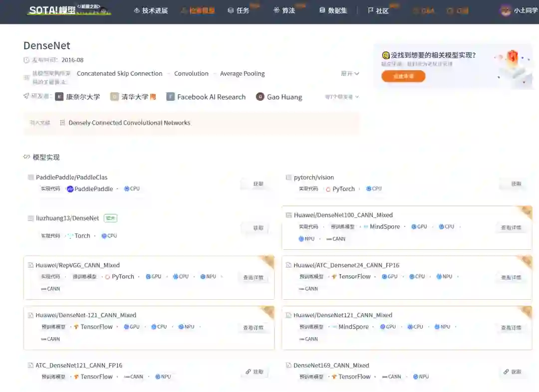The height and width of the screenshot is (392, 539).
Task: Open the Gao Huang developer link
Action: 284,97
